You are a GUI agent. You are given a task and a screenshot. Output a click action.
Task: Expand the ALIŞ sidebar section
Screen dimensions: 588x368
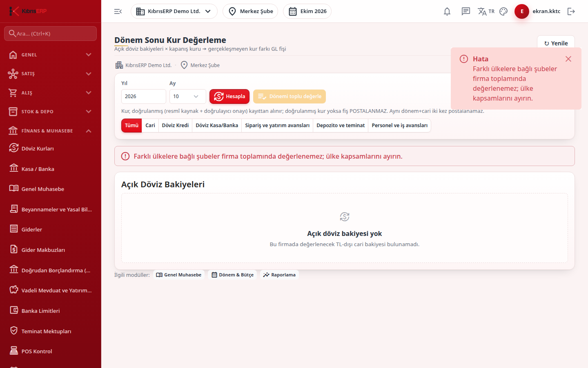(x=51, y=93)
